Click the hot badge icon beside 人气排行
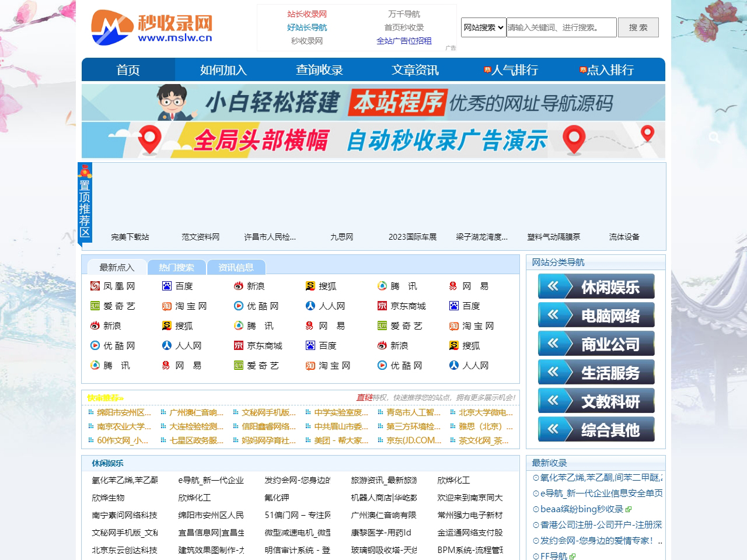The image size is (747, 560). tap(487, 70)
